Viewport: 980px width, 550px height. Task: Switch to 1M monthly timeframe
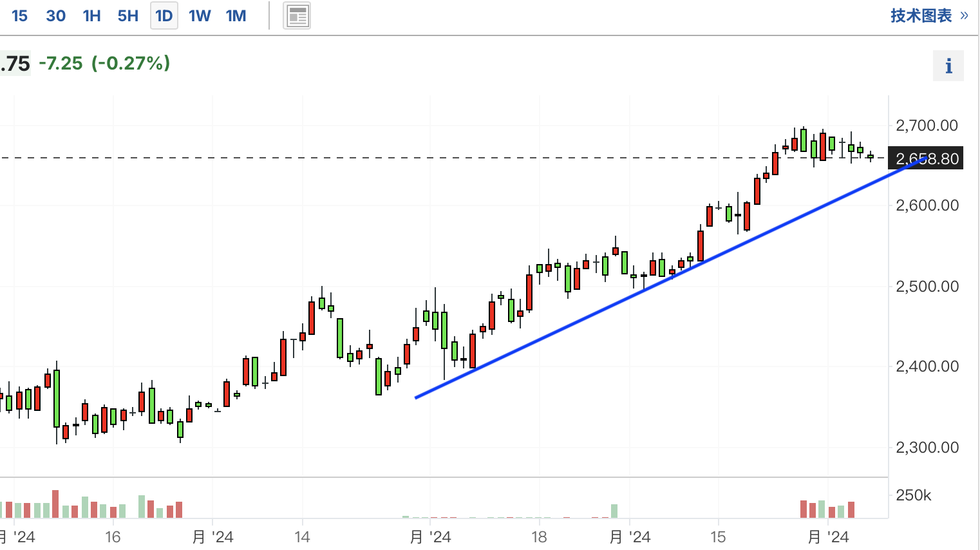[x=236, y=15]
